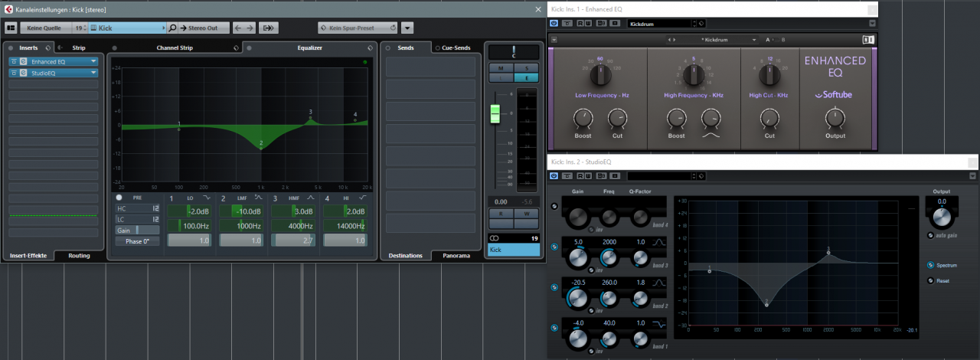Open StudioEQ insert slot dropdown arrow
This screenshot has height=360, width=980.
[x=93, y=73]
